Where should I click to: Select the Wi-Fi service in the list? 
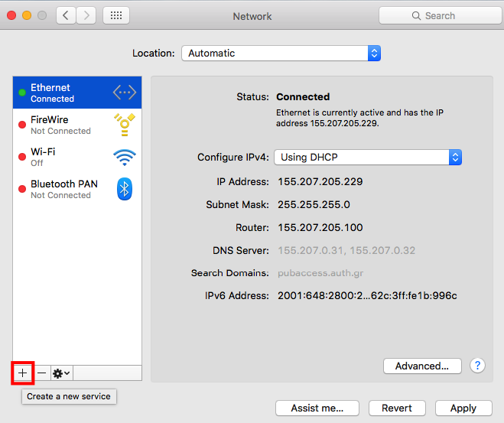tap(77, 157)
